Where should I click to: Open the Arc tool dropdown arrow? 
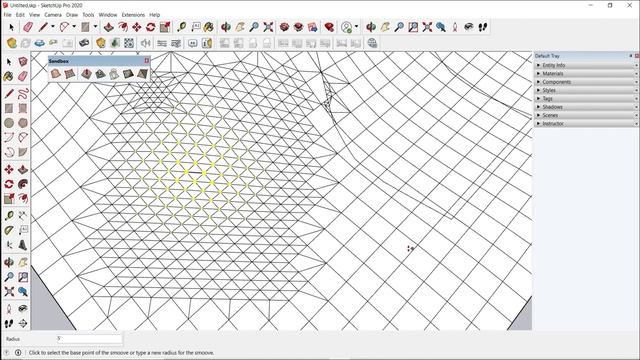pos(74,27)
